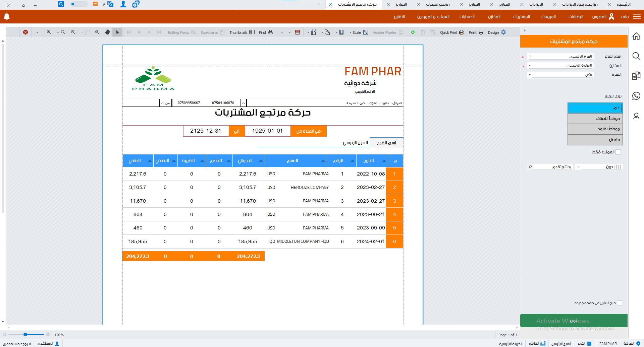Click the home icon in sidebar
The height and width of the screenshot is (347, 644).
coord(636,36)
